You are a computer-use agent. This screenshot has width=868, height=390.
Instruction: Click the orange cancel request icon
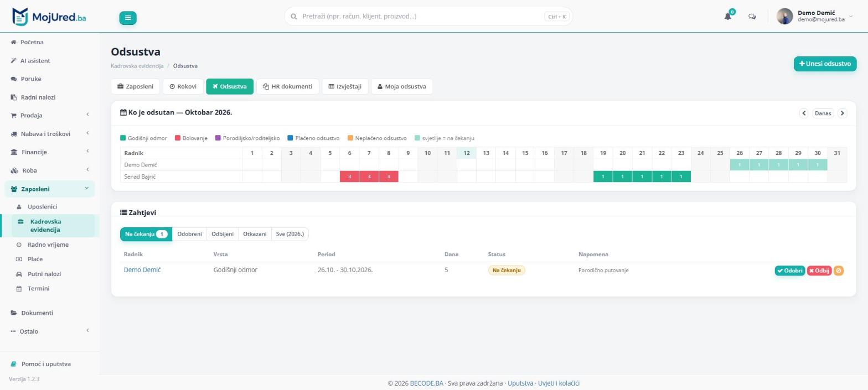click(838, 271)
